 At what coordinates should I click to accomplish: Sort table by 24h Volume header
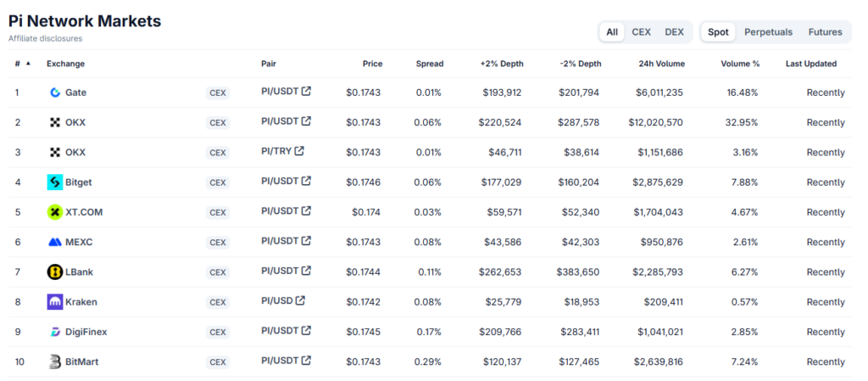pyautogui.click(x=661, y=64)
